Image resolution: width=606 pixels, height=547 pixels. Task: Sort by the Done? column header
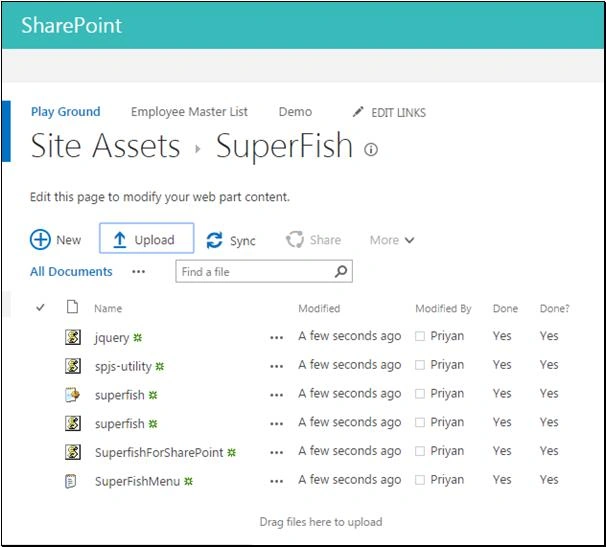tap(554, 308)
